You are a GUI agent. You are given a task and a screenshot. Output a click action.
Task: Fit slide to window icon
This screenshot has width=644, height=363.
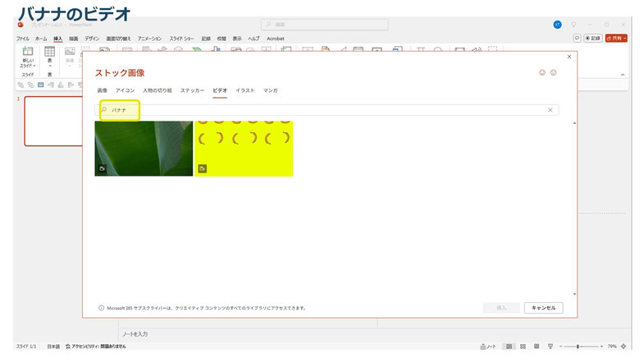point(623,347)
